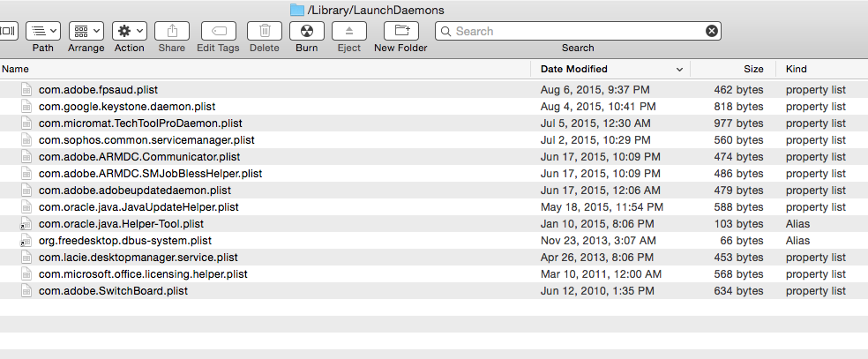Click the 818 bytes size cell
Screen dimensions: 868x359
(738, 106)
